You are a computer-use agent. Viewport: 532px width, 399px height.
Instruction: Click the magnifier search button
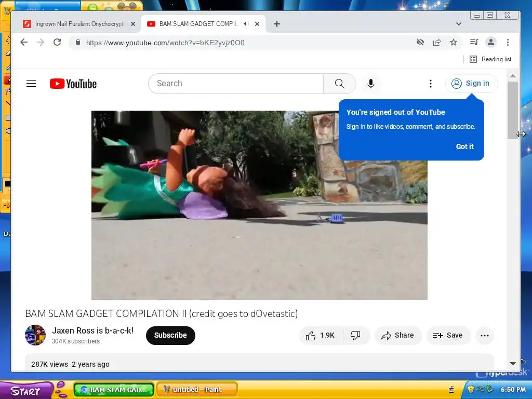pos(339,84)
